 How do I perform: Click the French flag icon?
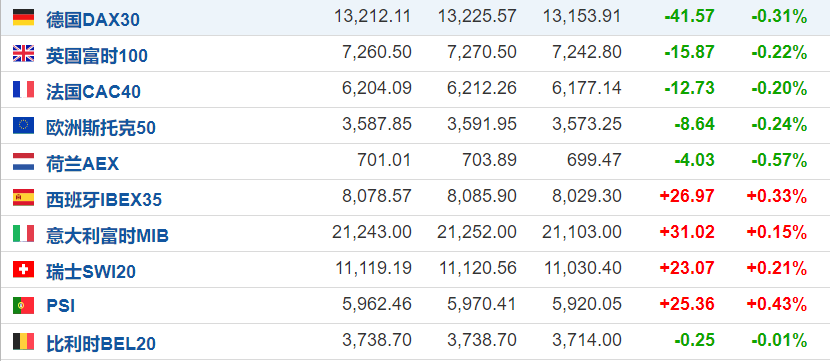[x=24, y=89]
